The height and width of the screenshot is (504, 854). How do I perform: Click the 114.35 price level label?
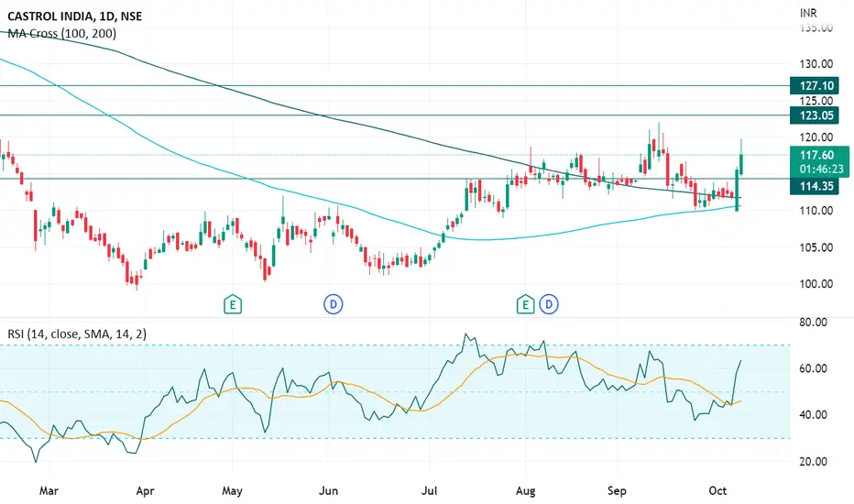[x=815, y=186]
